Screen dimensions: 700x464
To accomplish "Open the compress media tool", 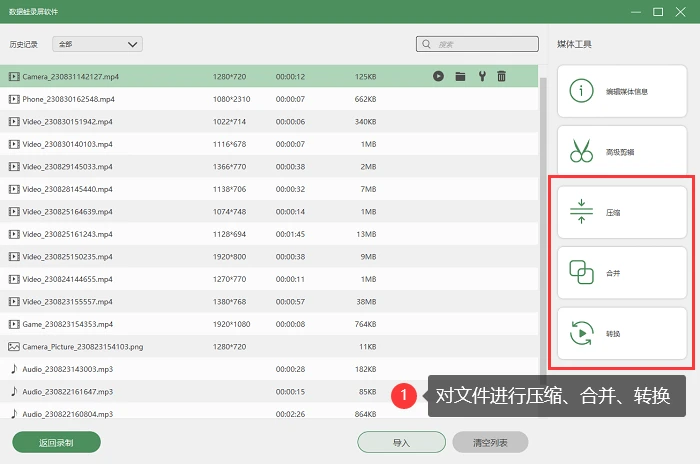I will pyautogui.click(x=622, y=212).
